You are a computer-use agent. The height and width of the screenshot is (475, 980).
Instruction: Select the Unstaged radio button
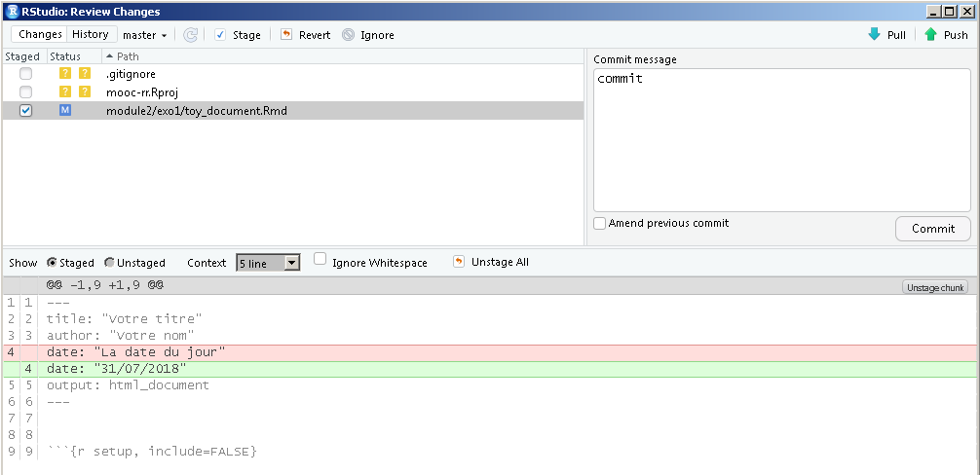click(x=110, y=263)
